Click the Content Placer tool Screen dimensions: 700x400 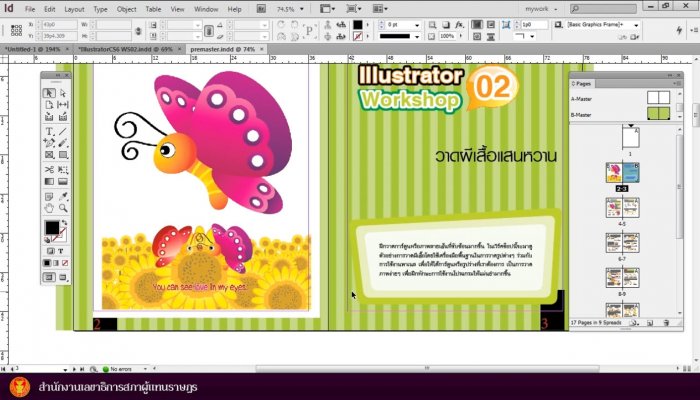point(63,117)
